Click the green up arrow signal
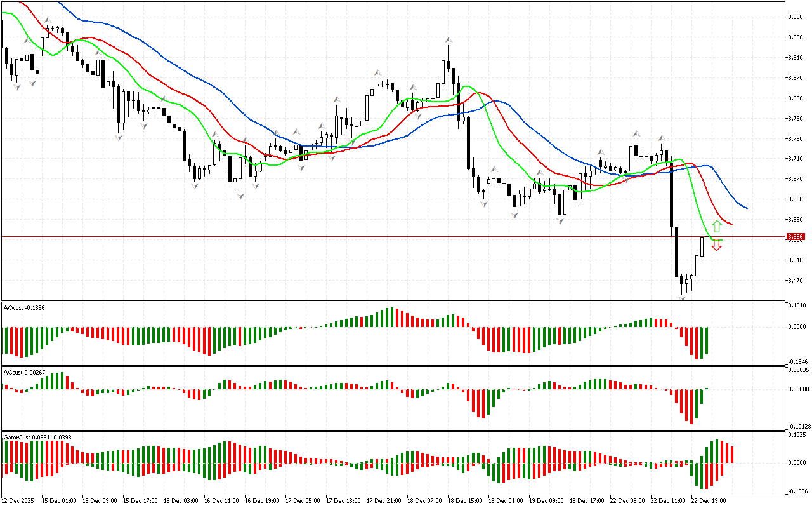The image size is (812, 508). pyautogui.click(x=716, y=226)
